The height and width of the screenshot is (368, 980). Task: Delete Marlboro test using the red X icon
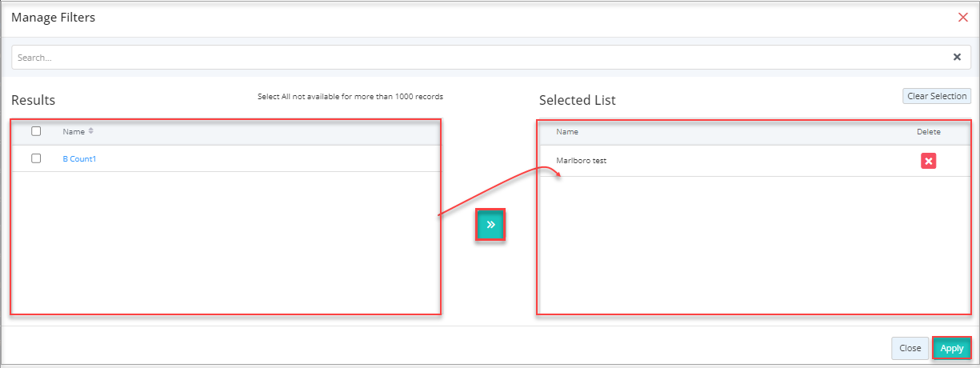coord(928,162)
